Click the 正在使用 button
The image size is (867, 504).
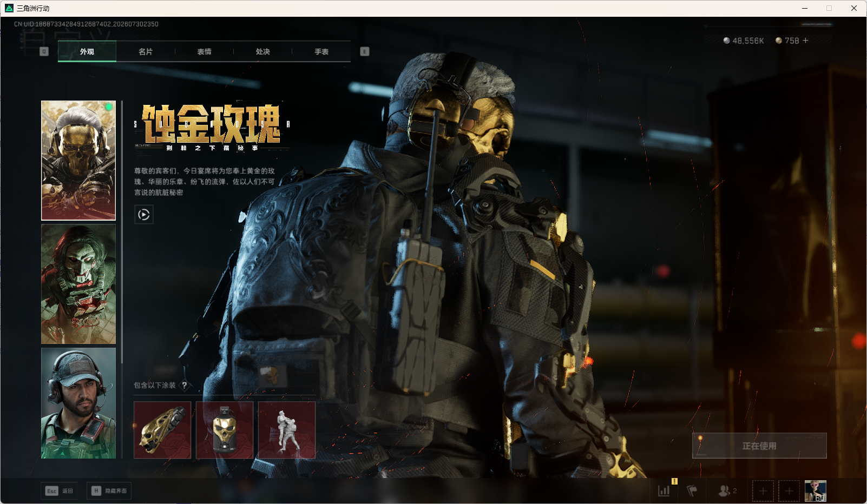pyautogui.click(x=759, y=446)
